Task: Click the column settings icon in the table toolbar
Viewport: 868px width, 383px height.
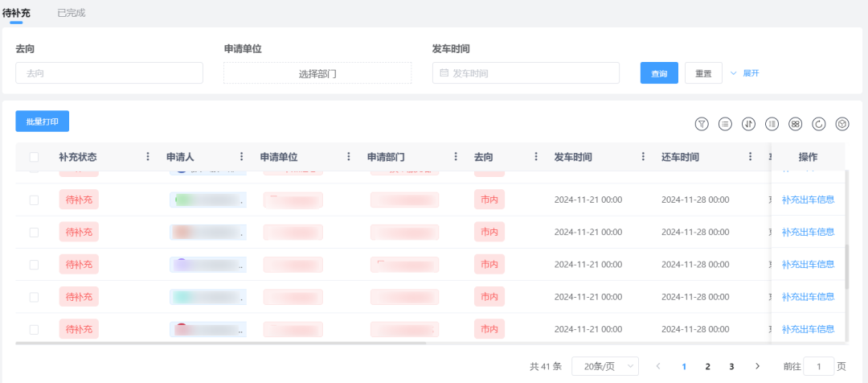Action: point(772,124)
